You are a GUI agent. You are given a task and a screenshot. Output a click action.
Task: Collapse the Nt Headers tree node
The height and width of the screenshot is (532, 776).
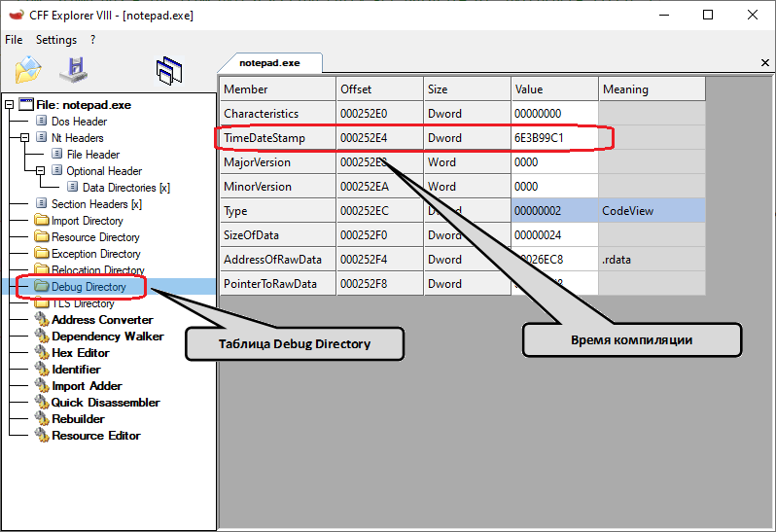[24, 137]
